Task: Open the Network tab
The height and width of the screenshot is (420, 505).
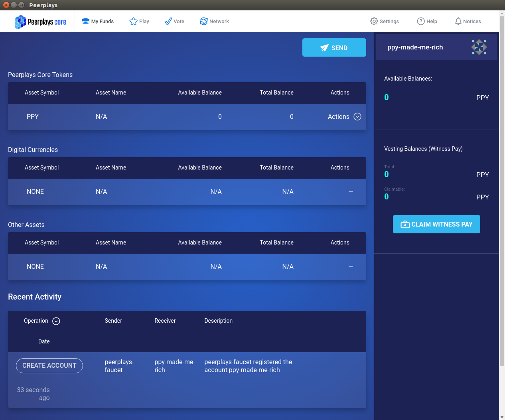Action: click(x=215, y=21)
